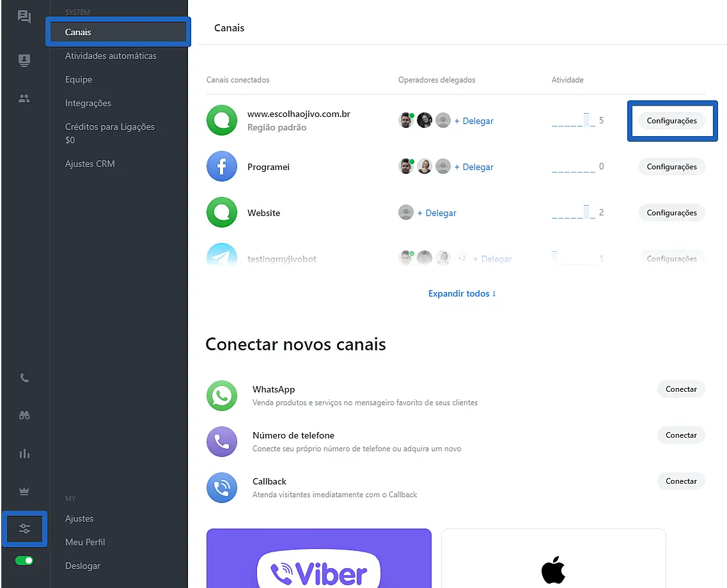
Task: Open the bar chart statistics icon
Action: 24,453
